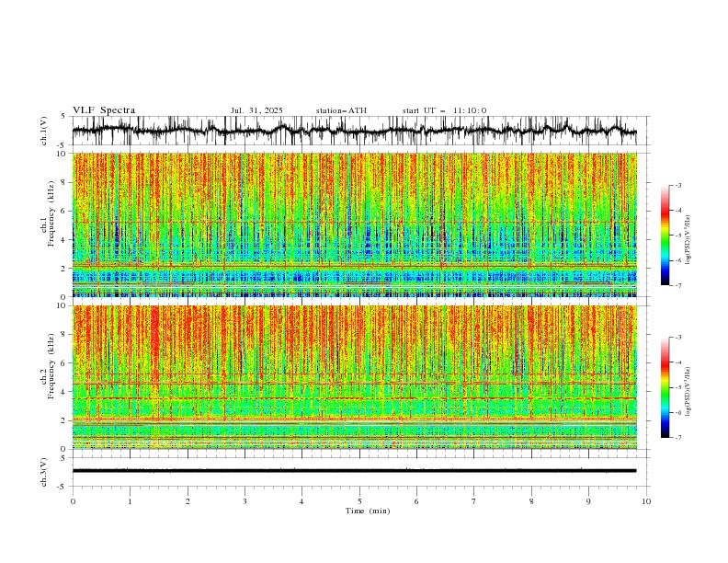Screen dimensions: 728x563
Task: Click the ch.2 Frequency (kHz) axis label
Action: pos(48,365)
